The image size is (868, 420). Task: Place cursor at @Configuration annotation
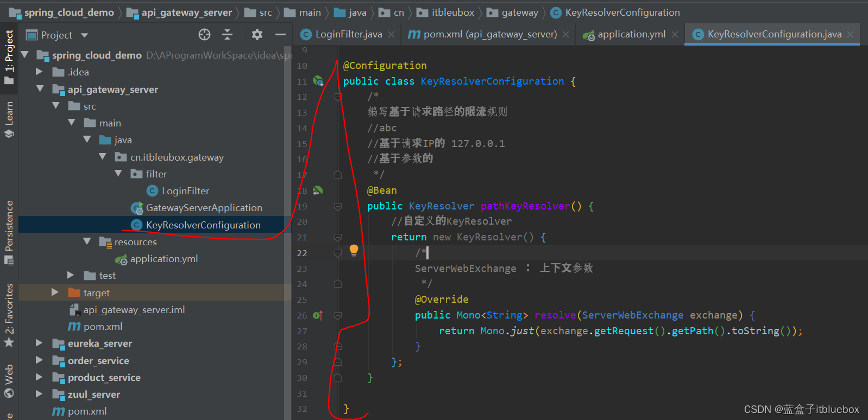point(385,66)
